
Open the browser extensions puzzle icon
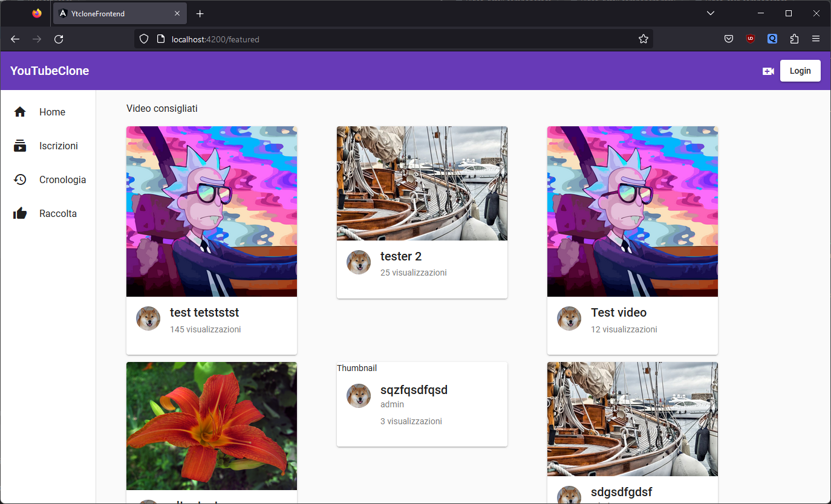(794, 39)
